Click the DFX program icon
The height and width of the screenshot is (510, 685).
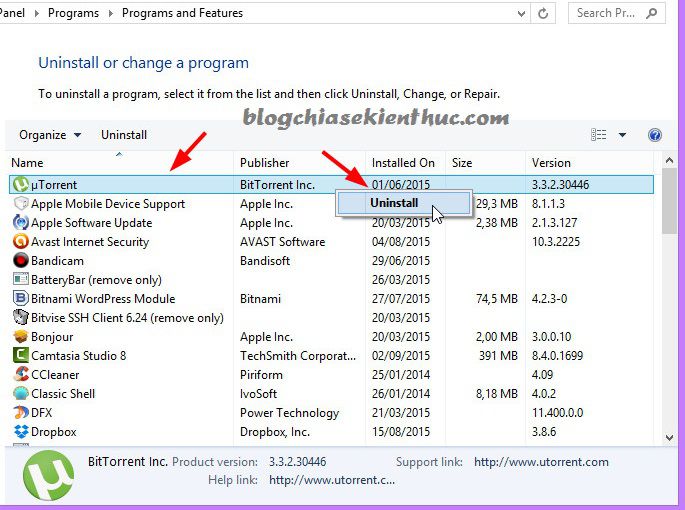(21, 413)
